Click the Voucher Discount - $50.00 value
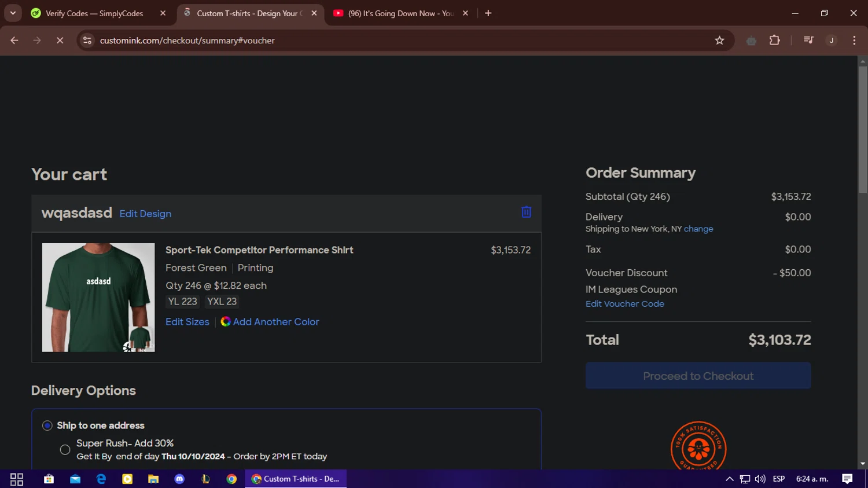The width and height of the screenshot is (868, 488). [x=792, y=273]
